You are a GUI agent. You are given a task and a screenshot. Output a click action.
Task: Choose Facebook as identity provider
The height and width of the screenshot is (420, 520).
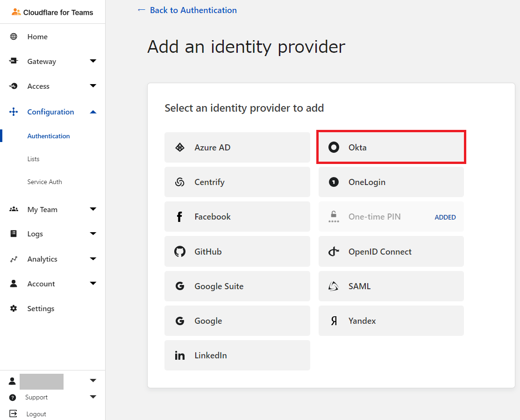(x=237, y=216)
